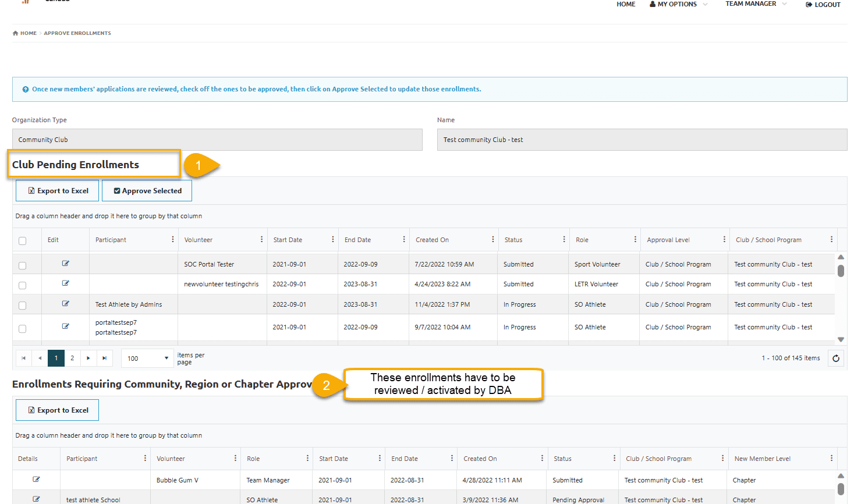This screenshot has width=854, height=504.
Task: Go to previous page of pending enrollments
Action: point(40,359)
